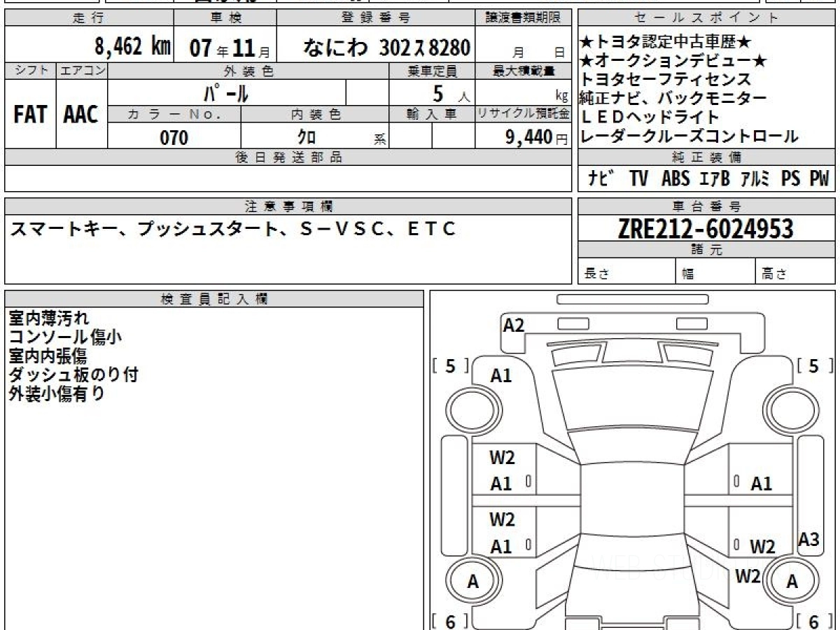Select the 最大積載量 header
840x630 pixels.
523,71
